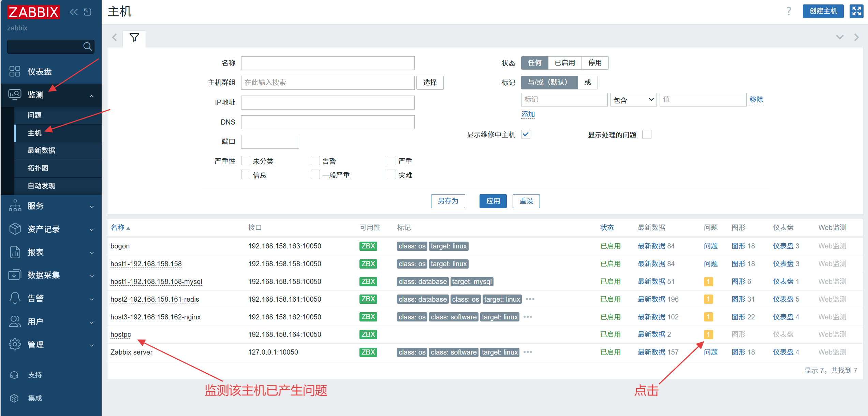
Task: Click the 仪表盘 dashboard grid icon
Action: (15, 71)
